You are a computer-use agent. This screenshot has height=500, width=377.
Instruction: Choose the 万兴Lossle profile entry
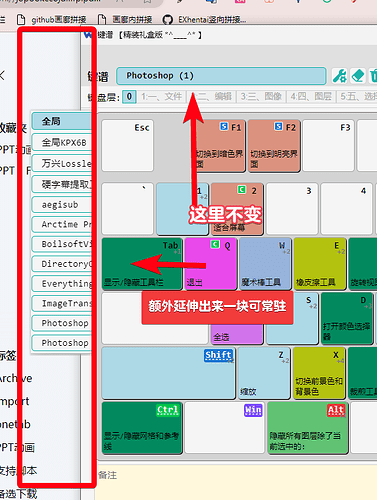pos(62,163)
